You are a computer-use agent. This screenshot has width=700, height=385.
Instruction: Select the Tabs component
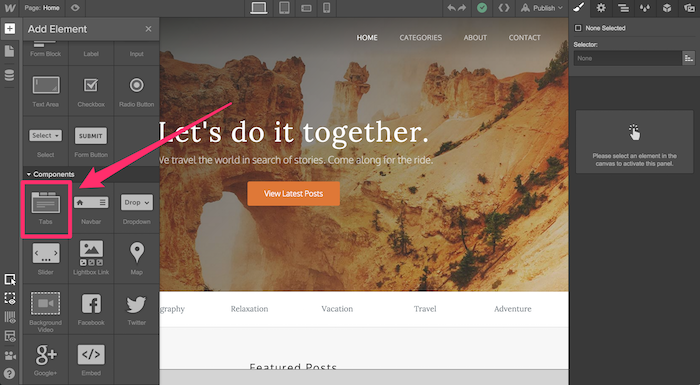coord(46,209)
